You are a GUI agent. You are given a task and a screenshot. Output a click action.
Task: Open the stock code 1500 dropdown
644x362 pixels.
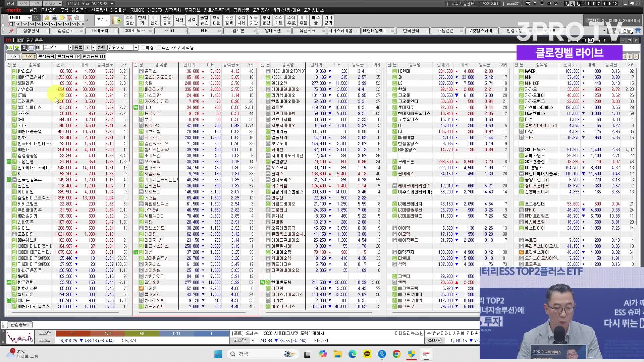coord(30,18)
